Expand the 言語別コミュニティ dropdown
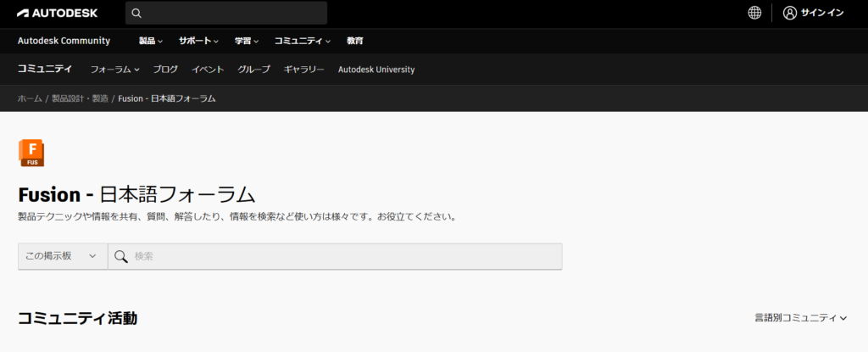The image size is (868, 352). (x=801, y=317)
